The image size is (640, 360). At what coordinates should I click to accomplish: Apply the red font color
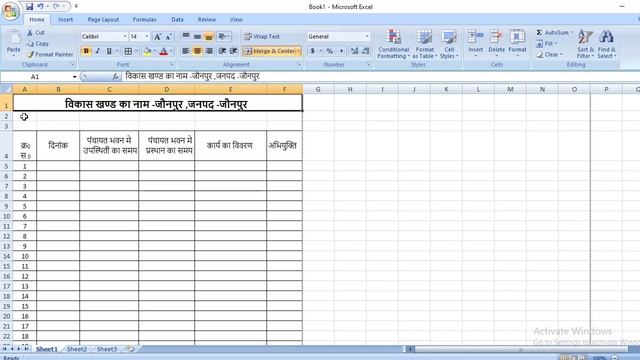coord(164,51)
